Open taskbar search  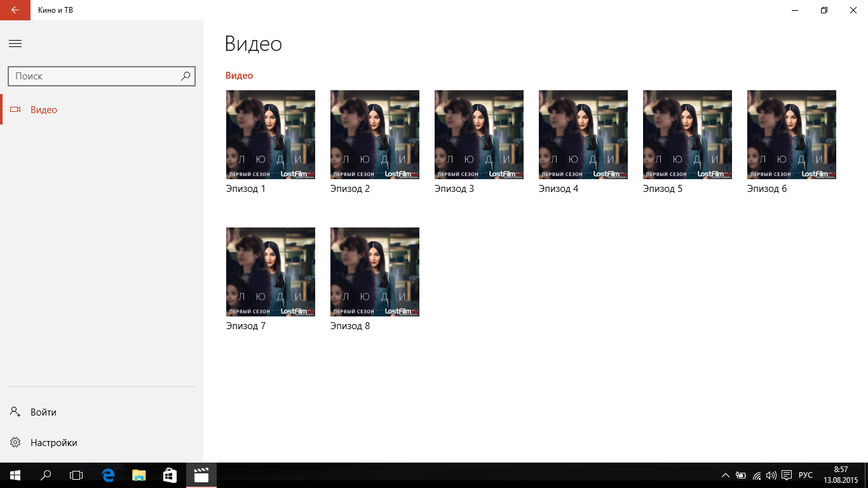(46, 475)
